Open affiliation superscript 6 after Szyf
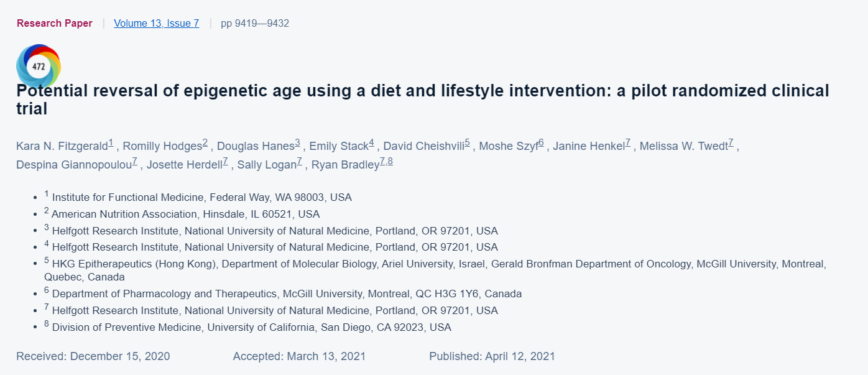 pos(541,144)
